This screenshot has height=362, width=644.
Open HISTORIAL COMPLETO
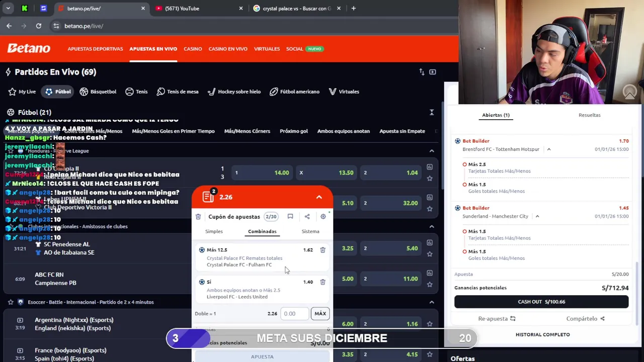[x=542, y=334]
